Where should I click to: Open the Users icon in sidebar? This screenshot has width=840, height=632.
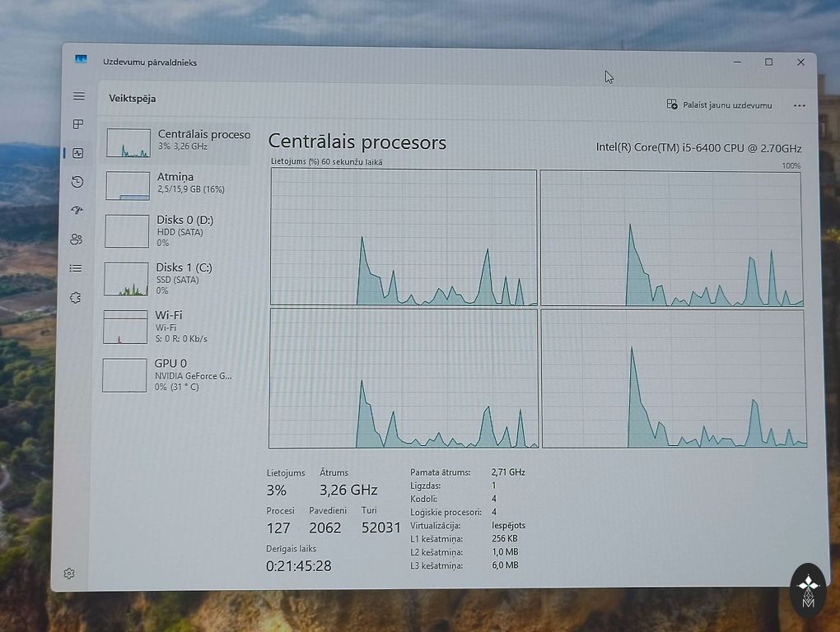click(x=77, y=239)
